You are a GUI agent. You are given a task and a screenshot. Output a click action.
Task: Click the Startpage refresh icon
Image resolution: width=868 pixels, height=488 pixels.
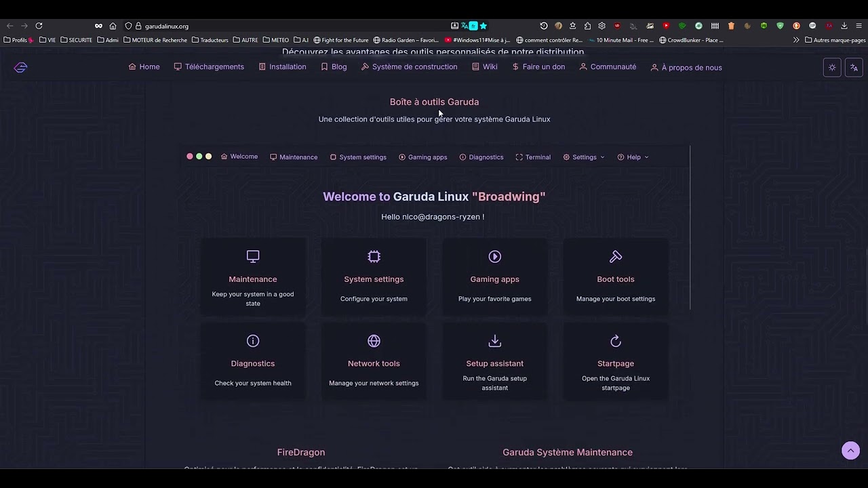click(616, 341)
